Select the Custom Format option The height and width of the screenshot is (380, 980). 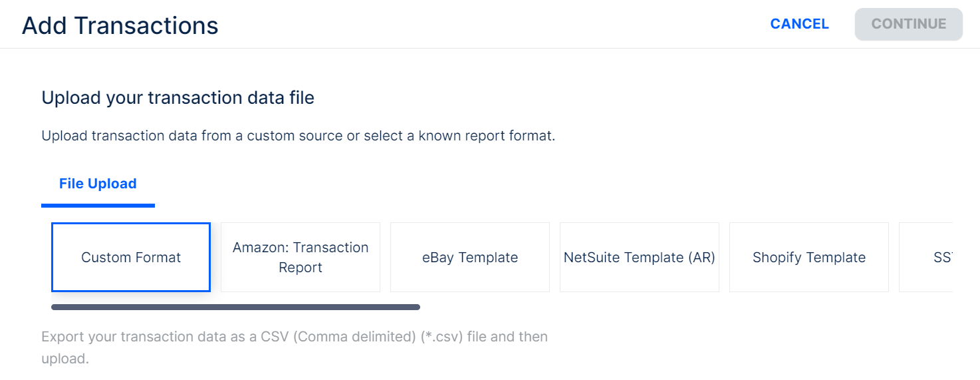point(131,258)
